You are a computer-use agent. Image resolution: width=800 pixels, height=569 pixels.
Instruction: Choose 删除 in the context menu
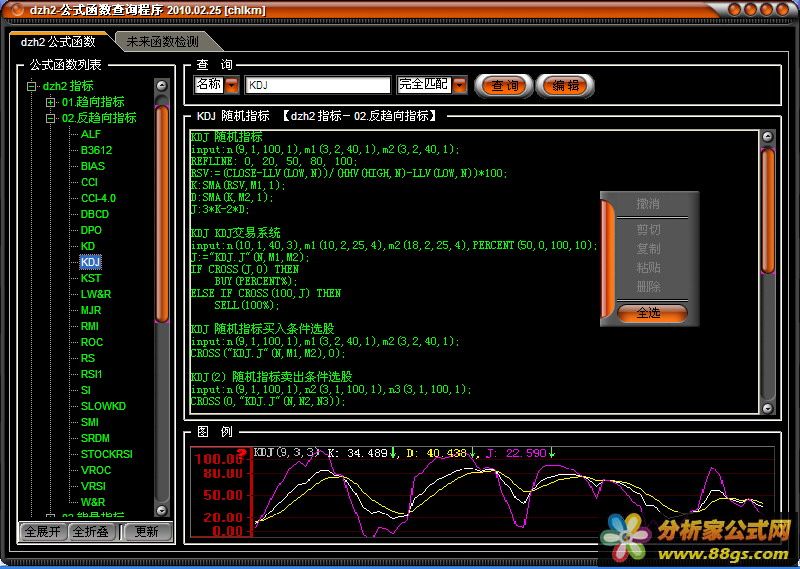pyautogui.click(x=648, y=287)
